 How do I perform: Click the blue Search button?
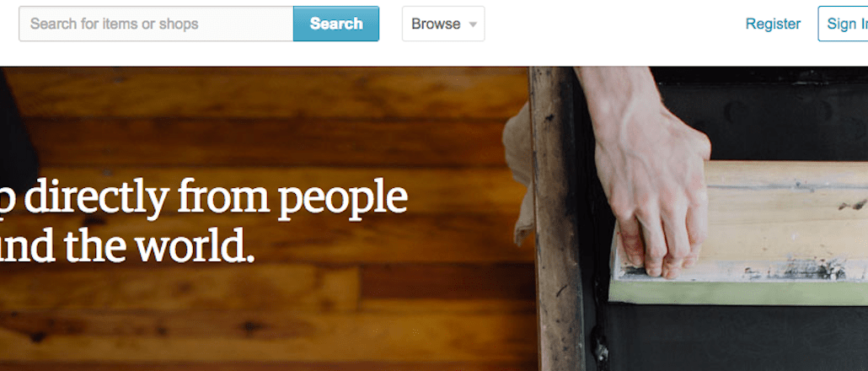(x=336, y=24)
